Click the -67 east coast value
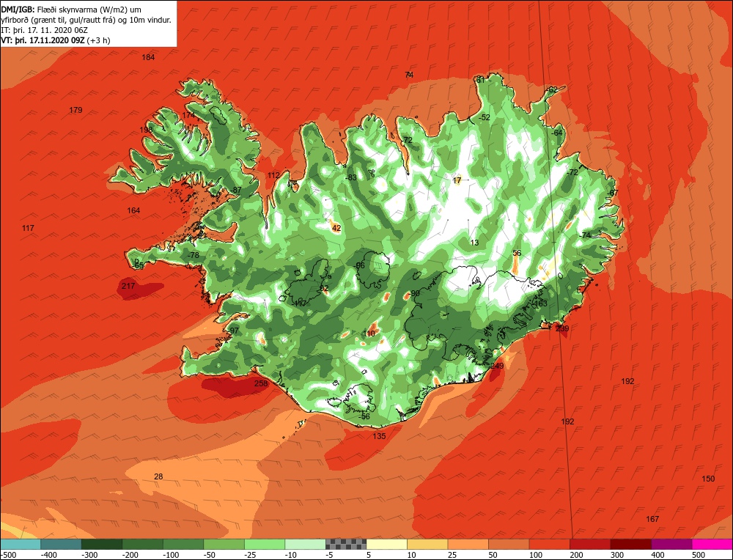 612,193
